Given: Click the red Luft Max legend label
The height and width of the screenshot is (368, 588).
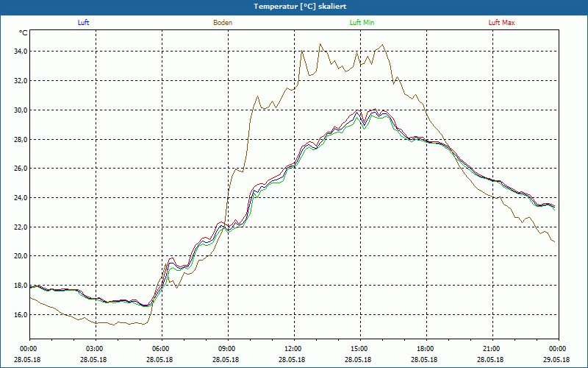Looking at the screenshot, I should (x=501, y=23).
